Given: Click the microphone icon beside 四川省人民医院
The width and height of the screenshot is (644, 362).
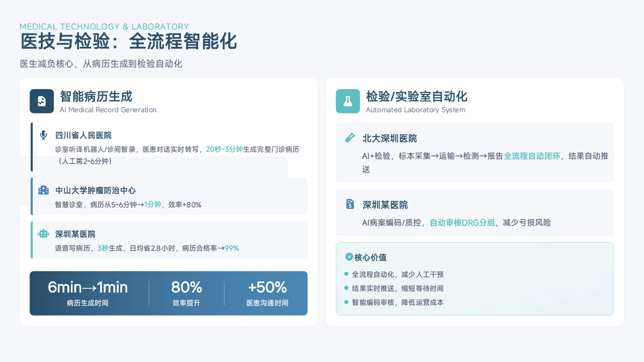Looking at the screenshot, I should point(44,135).
